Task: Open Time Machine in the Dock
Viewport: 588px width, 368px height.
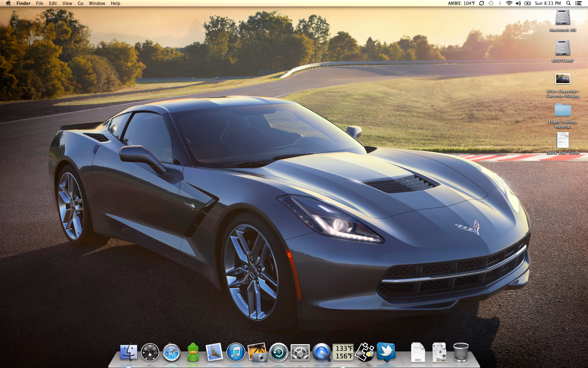Action: tap(279, 352)
